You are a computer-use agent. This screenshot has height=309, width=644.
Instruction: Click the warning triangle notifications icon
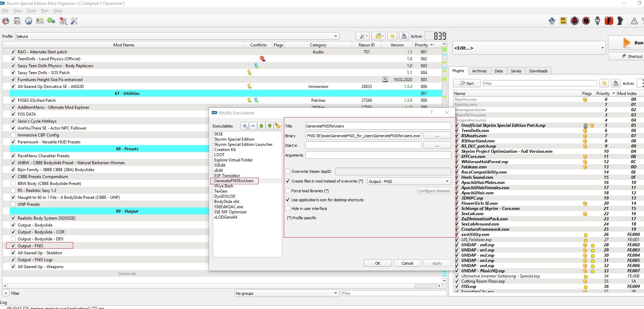(634, 21)
